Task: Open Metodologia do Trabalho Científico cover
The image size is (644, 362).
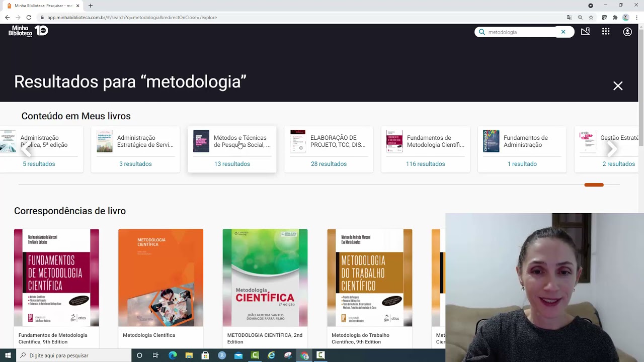Action: pos(370,278)
